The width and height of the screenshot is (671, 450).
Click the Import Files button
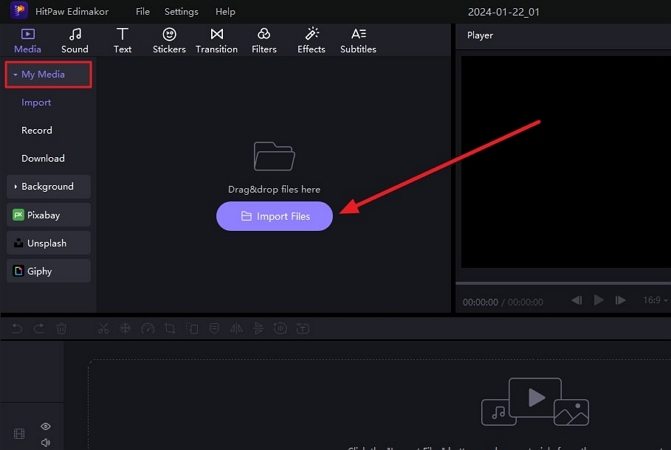274,216
